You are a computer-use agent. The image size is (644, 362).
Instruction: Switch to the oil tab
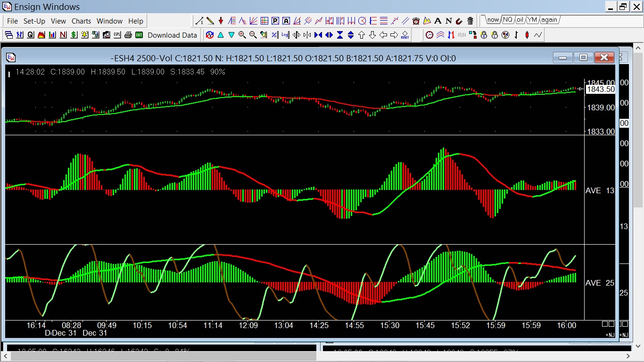[x=520, y=20]
